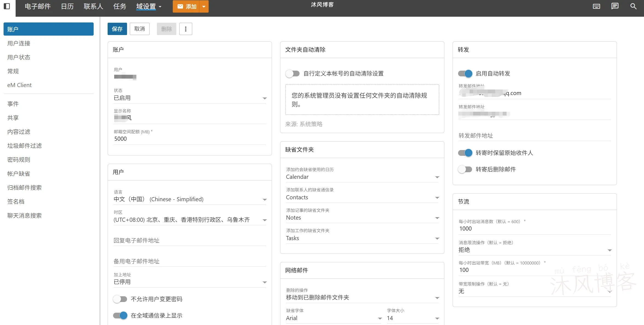Open the 语言 dropdown
The image size is (644, 325).
coord(190,199)
